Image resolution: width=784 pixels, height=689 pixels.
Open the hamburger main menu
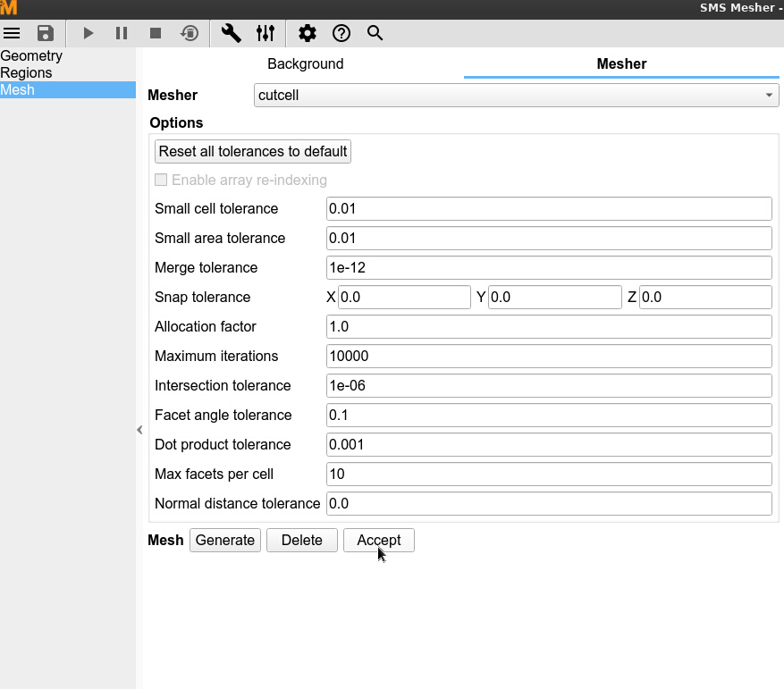(12, 33)
